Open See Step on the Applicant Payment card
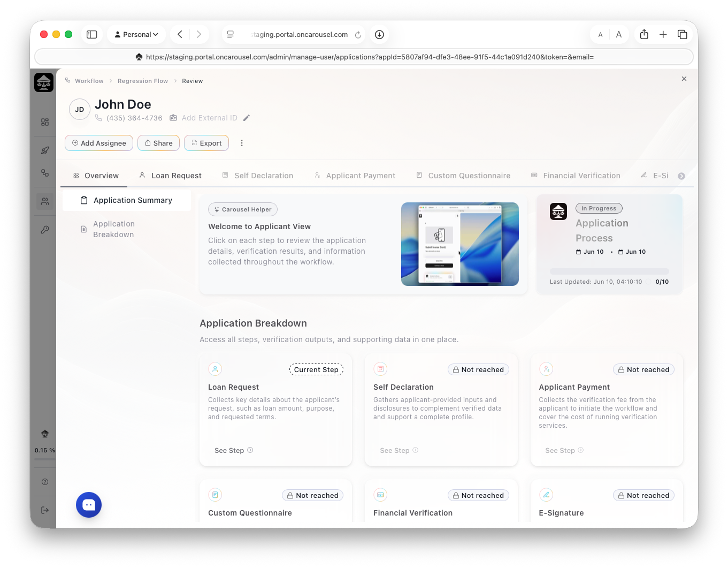Image resolution: width=728 pixels, height=568 pixels. (x=564, y=450)
